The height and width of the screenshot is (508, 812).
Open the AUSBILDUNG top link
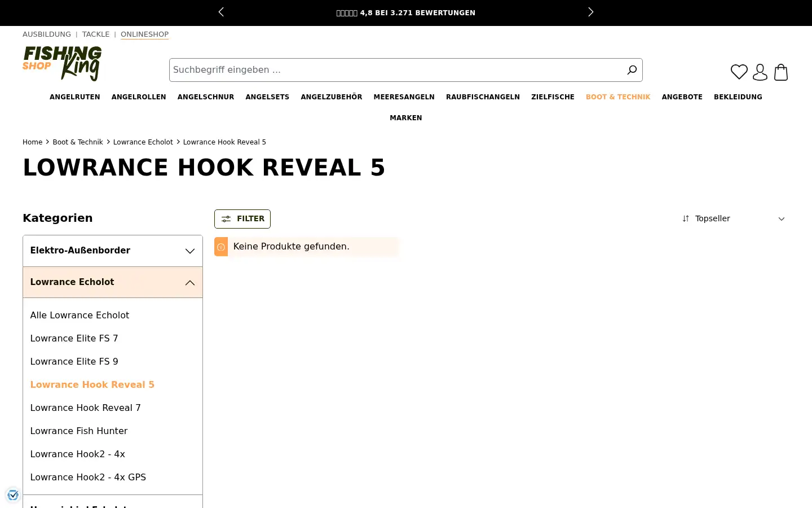pos(47,34)
